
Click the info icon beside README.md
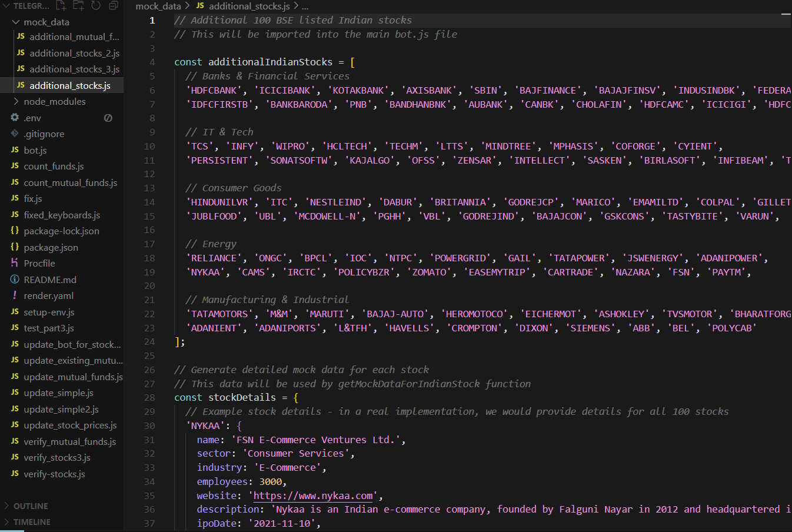[15, 279]
